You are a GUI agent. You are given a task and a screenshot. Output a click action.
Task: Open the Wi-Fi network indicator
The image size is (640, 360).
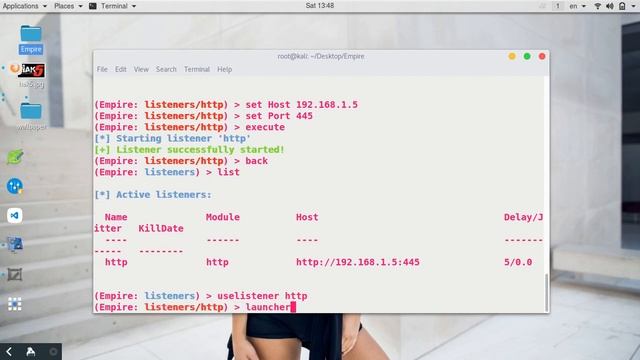[x=598, y=6]
